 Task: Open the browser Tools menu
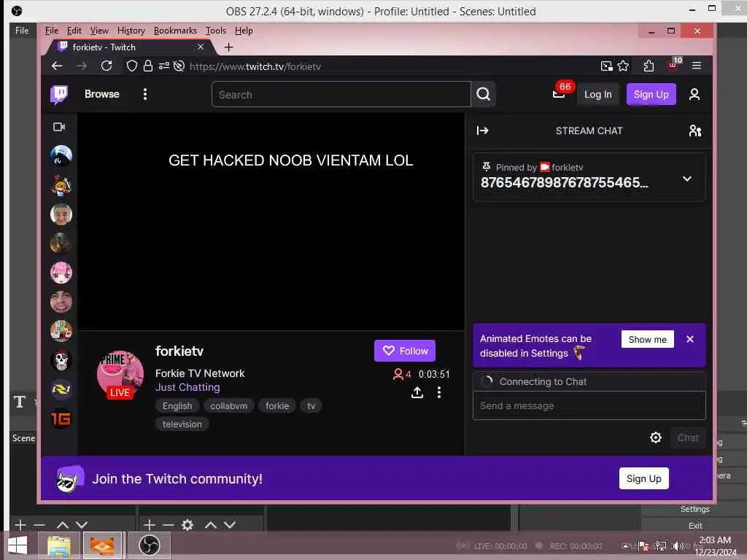pyautogui.click(x=215, y=31)
